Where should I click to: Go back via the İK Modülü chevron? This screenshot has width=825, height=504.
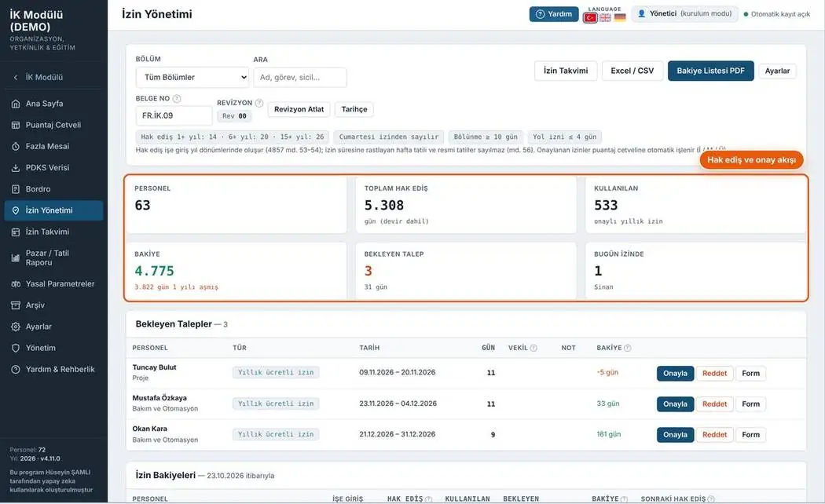coord(15,77)
